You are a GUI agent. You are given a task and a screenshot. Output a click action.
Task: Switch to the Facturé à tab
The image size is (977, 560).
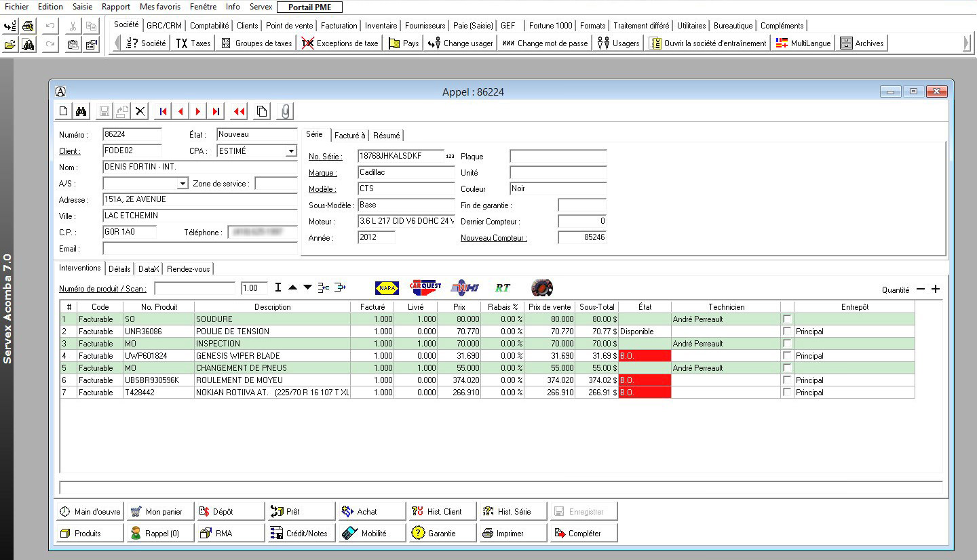coord(349,136)
